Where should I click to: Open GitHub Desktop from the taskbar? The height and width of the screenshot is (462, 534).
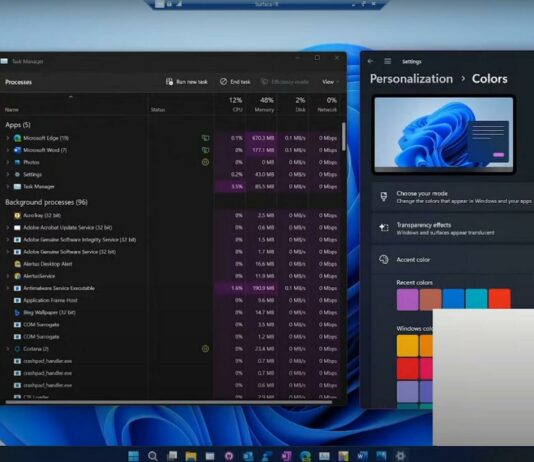click(229, 456)
